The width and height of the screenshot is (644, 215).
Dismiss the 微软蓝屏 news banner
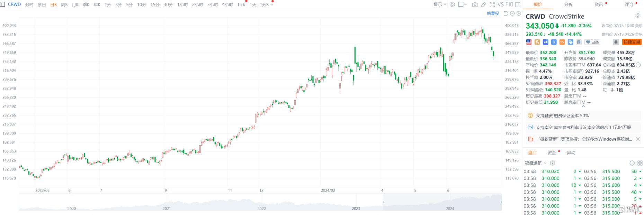[x=638, y=139]
